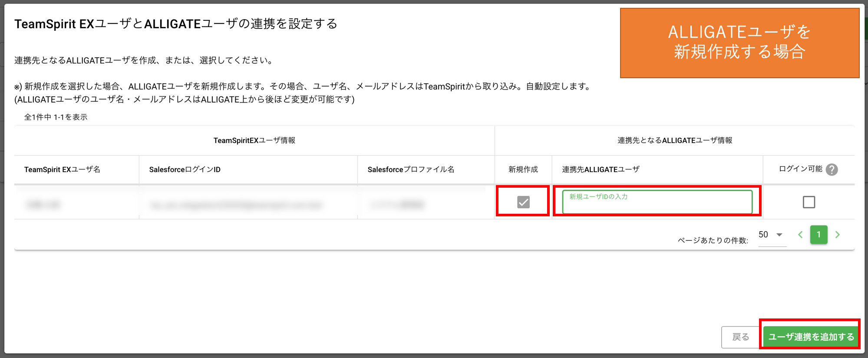Go to previous page with left chevron
Image resolution: width=868 pixels, height=358 pixels.
pos(800,235)
